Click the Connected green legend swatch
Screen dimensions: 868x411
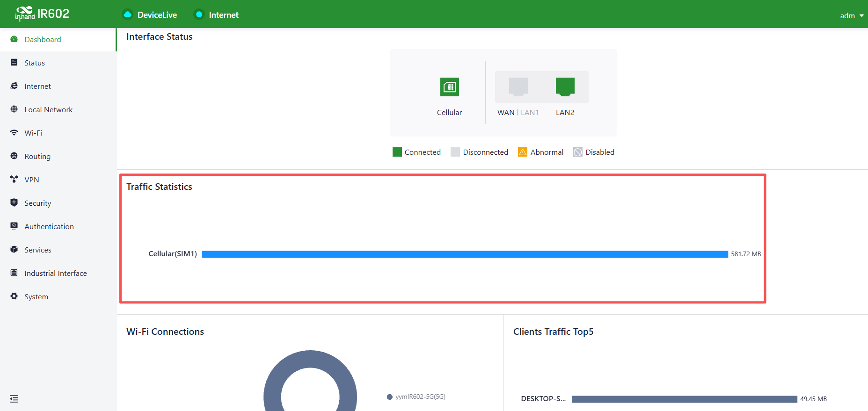[x=397, y=152]
